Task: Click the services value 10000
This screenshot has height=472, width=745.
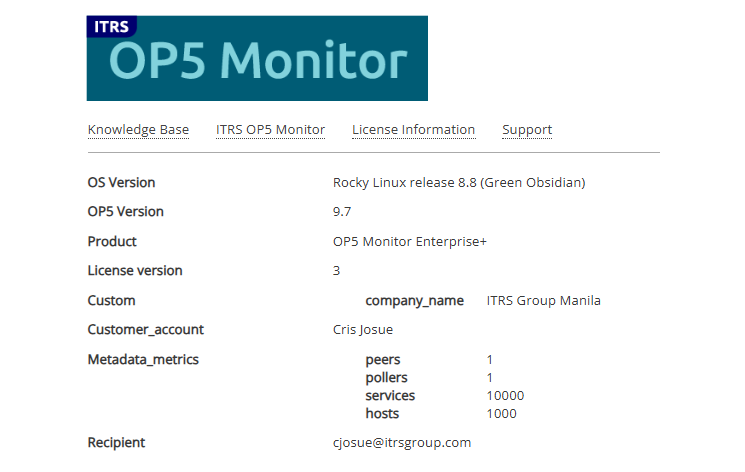Action: (505, 396)
